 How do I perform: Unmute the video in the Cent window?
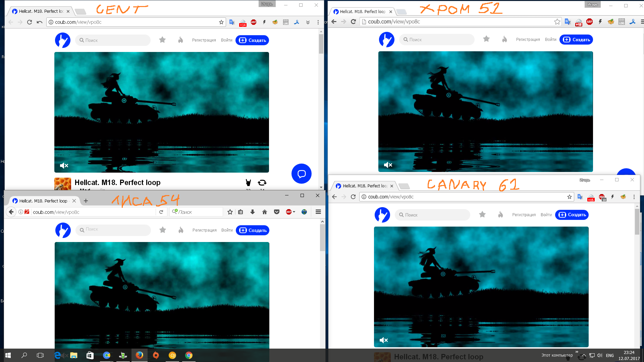[64, 166]
